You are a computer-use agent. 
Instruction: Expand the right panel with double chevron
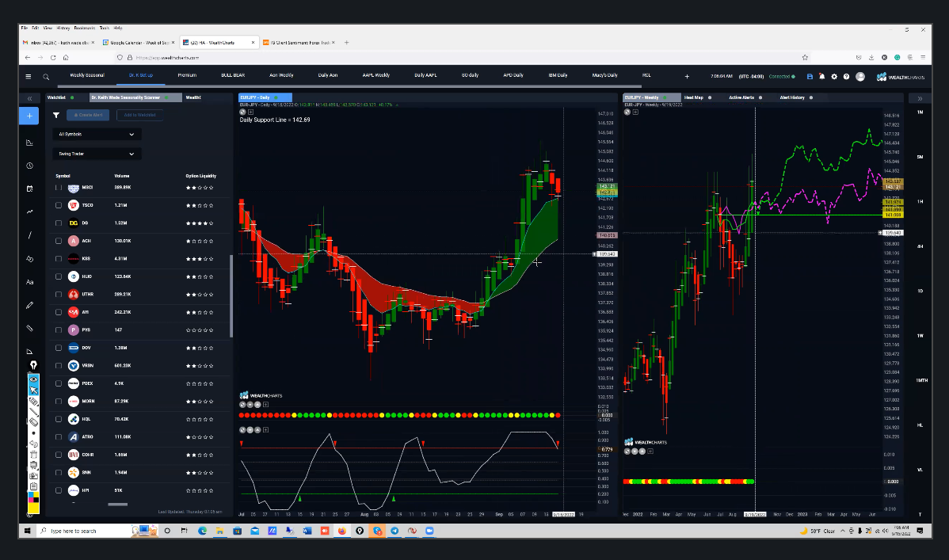point(920,98)
